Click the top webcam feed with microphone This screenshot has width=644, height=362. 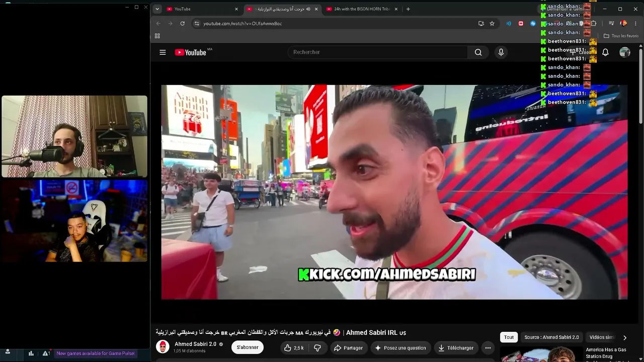point(74,136)
